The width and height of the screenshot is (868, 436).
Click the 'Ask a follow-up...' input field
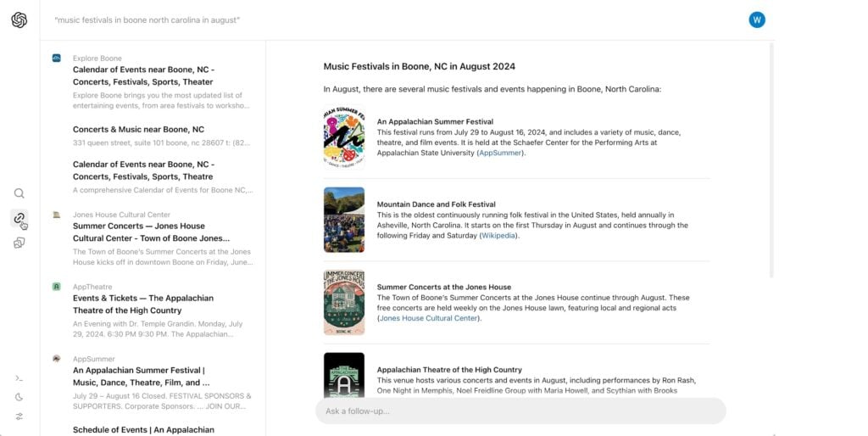coord(520,411)
